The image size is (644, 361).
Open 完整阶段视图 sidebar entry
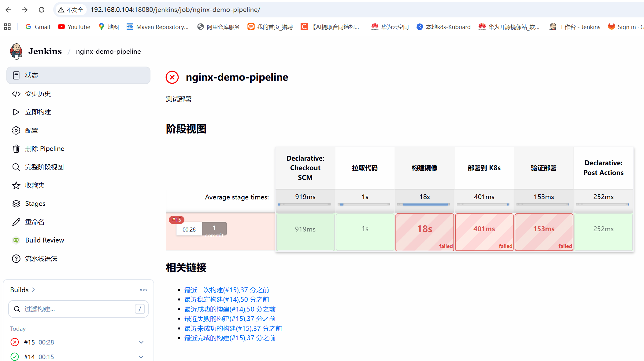point(44,167)
